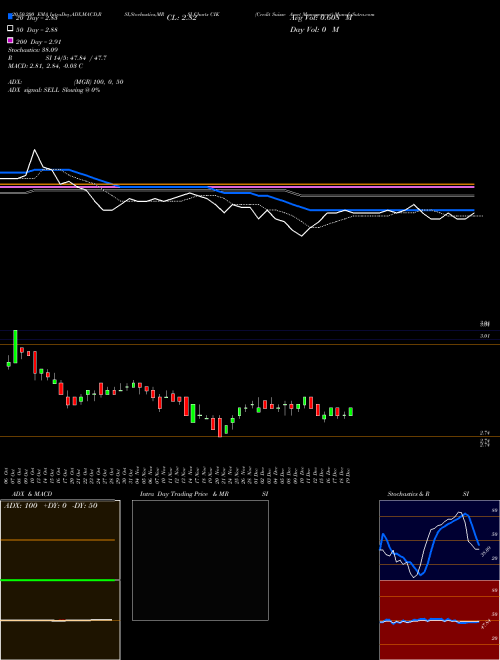
Task: Click the tall green candlestick touching 3.01 level
Action: (x=15, y=346)
